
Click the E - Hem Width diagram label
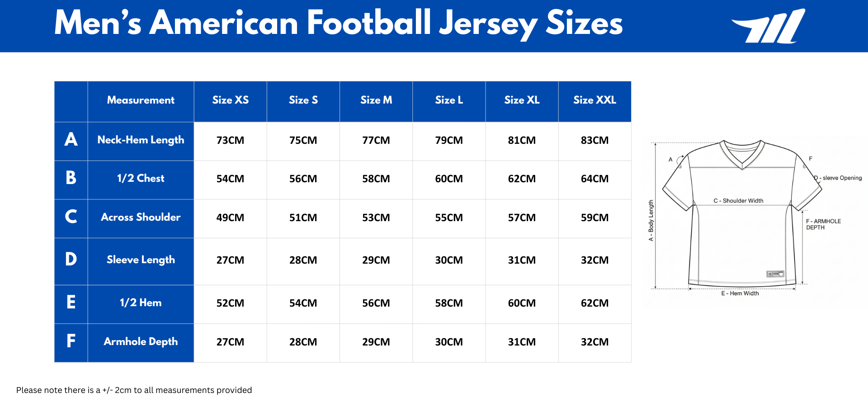pos(740,293)
